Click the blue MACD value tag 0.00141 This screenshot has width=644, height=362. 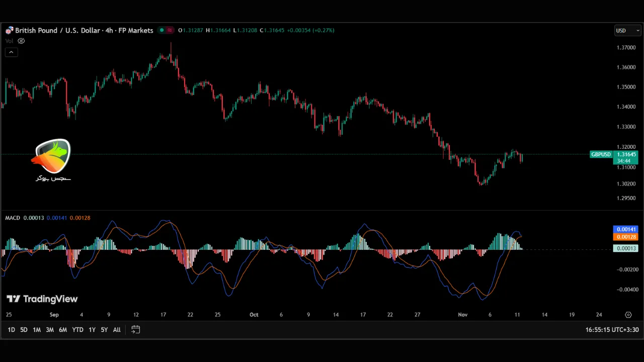(x=626, y=229)
